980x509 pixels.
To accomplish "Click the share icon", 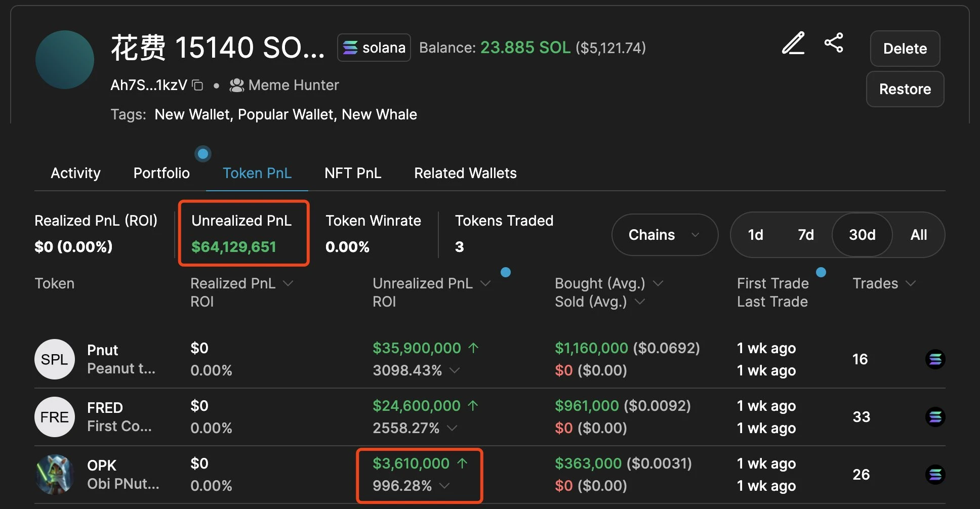I will [x=834, y=43].
